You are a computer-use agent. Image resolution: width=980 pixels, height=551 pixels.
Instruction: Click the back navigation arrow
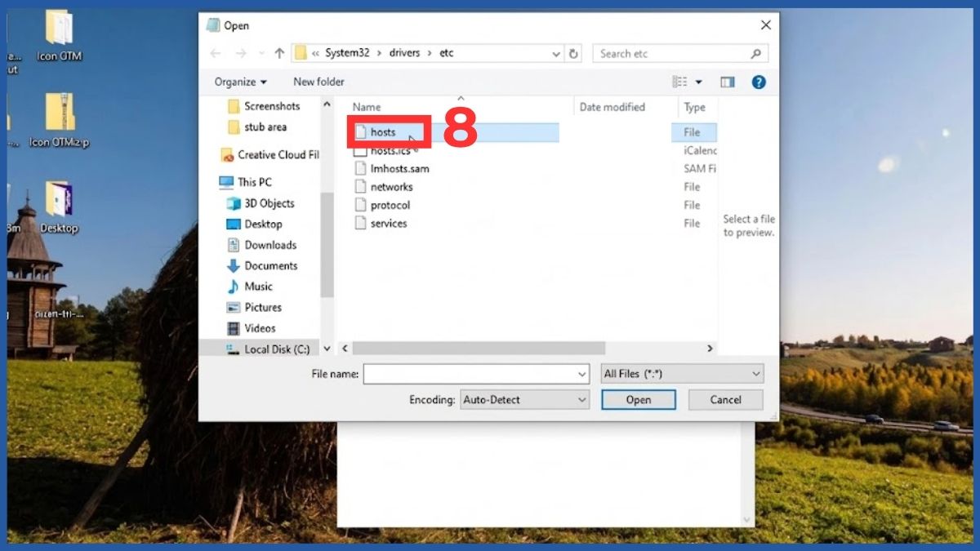pos(215,52)
